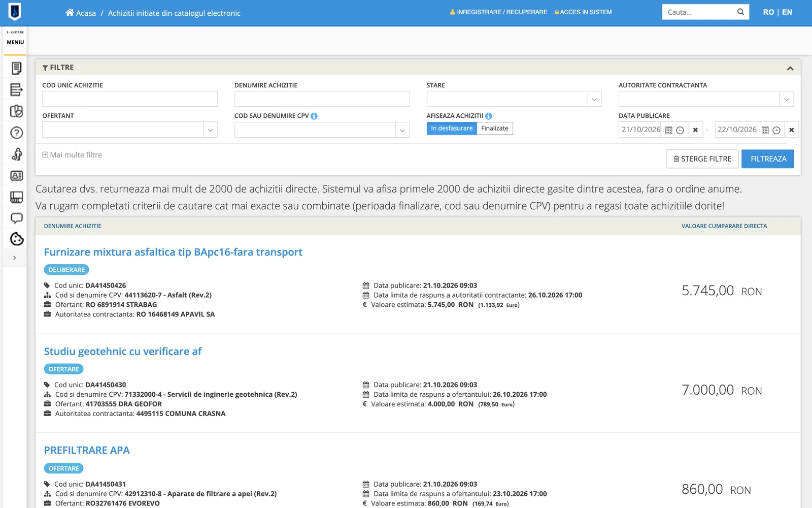Viewport: 812px width, 508px height.
Task: Open 'Furnizare mixtura asfaltica tip BApc16-fara transport'
Action: coord(173,252)
